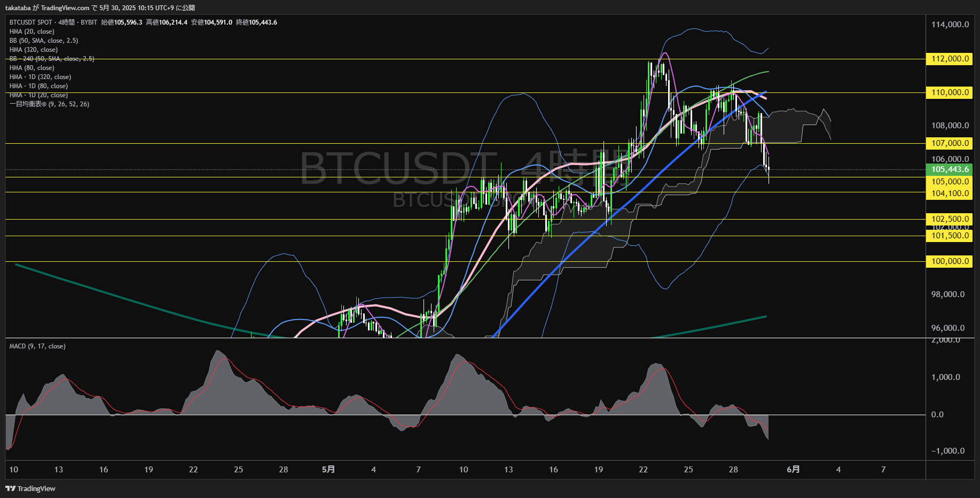This screenshot has width=980, height=498.
Task: Select the closing price 終値105,443.6 in header
Action: (x=256, y=22)
